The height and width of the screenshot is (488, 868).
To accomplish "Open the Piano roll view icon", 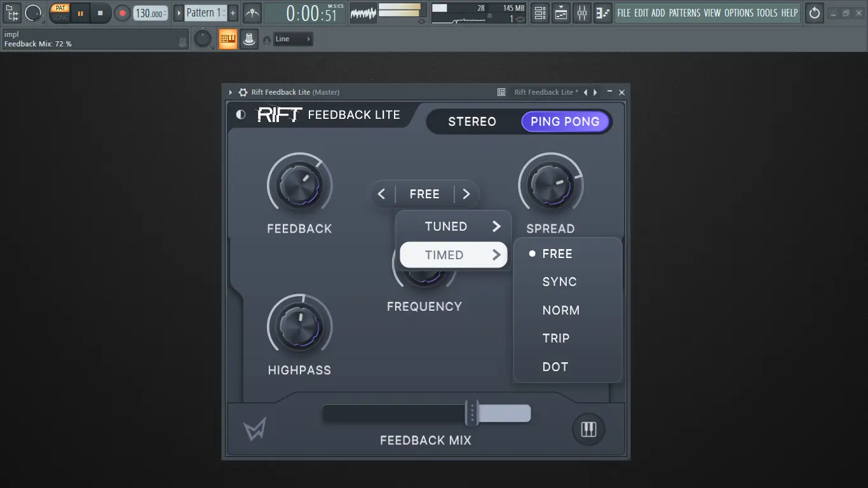I will pyautogui.click(x=603, y=13).
